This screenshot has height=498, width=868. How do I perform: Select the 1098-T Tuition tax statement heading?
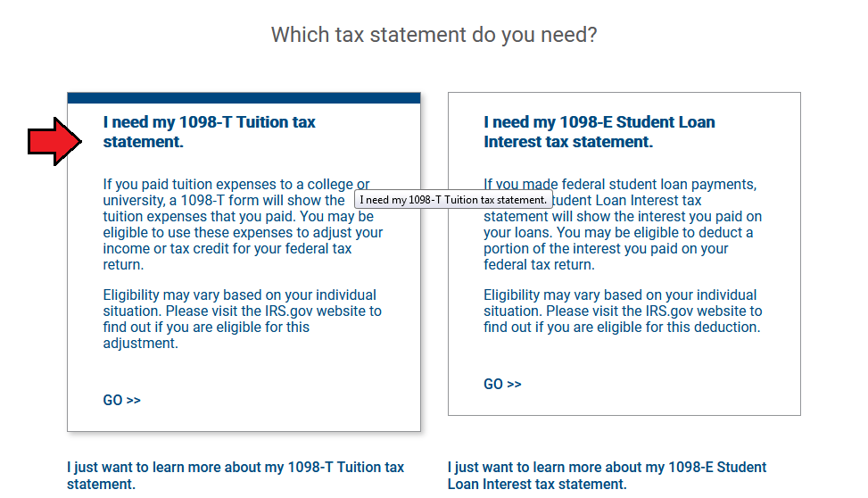pyautogui.click(x=209, y=132)
